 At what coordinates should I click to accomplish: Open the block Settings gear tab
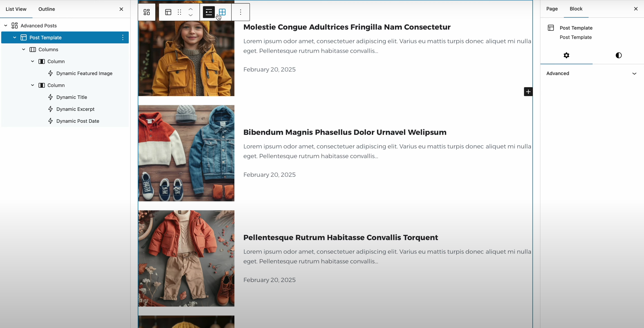click(566, 55)
